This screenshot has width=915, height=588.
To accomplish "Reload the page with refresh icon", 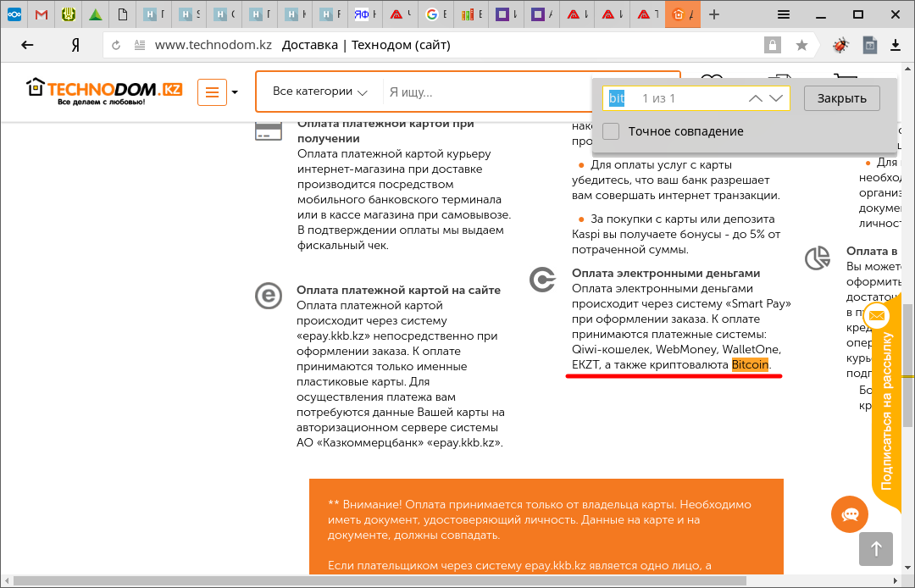I will tap(116, 45).
